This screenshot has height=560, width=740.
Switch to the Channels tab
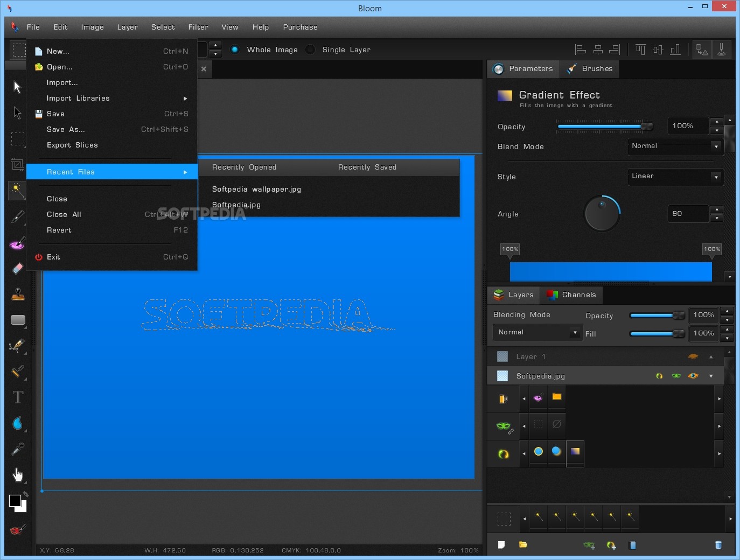(x=572, y=295)
